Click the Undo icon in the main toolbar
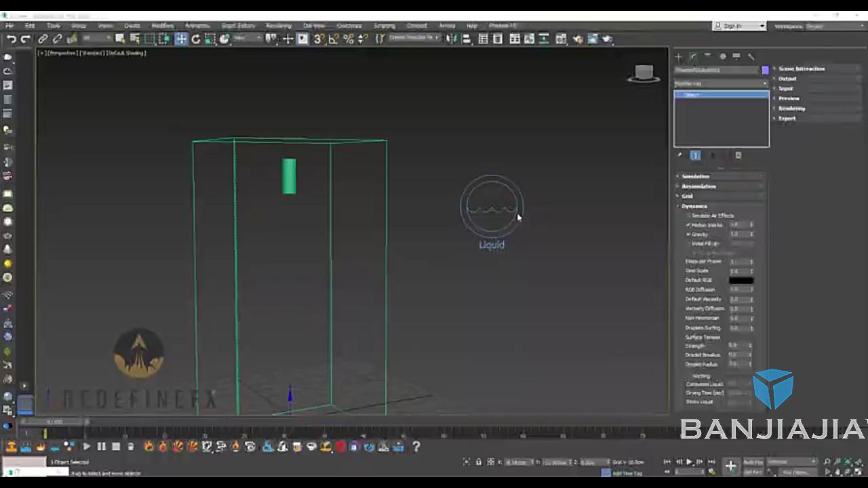This screenshot has width=868, height=488. (x=12, y=39)
